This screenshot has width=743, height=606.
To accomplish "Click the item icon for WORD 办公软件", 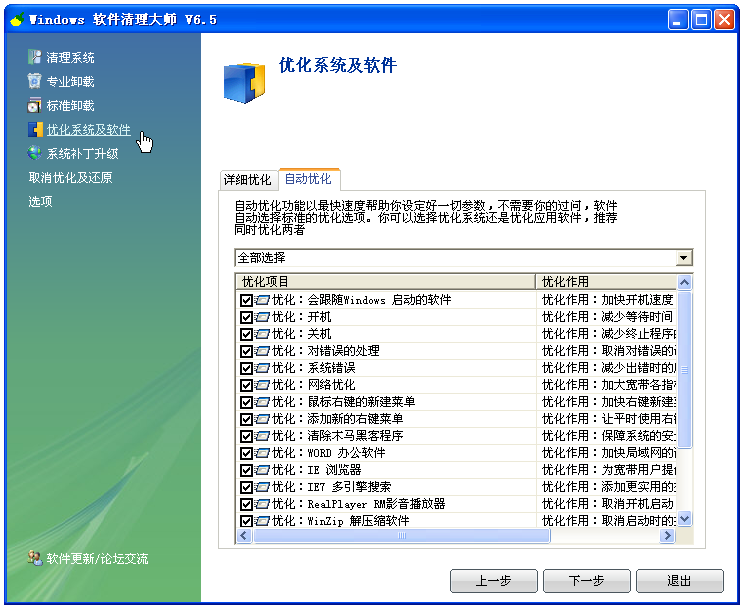I will tap(262, 453).
